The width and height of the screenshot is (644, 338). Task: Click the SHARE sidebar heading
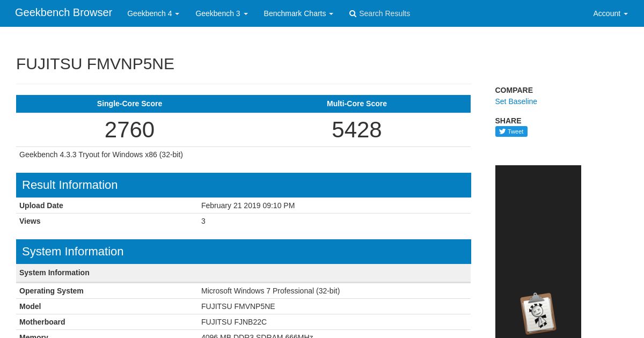pyautogui.click(x=508, y=121)
